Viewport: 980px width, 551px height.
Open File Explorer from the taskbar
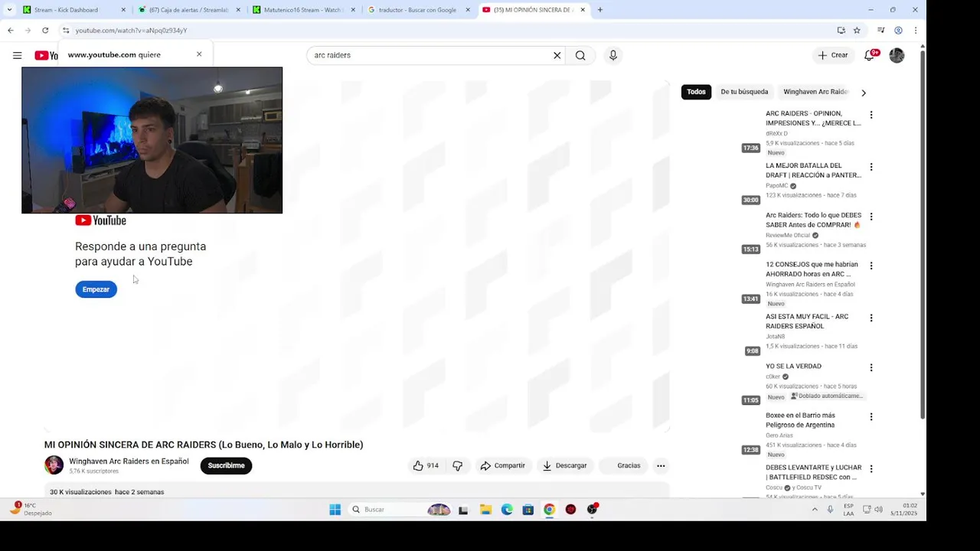[x=485, y=510]
